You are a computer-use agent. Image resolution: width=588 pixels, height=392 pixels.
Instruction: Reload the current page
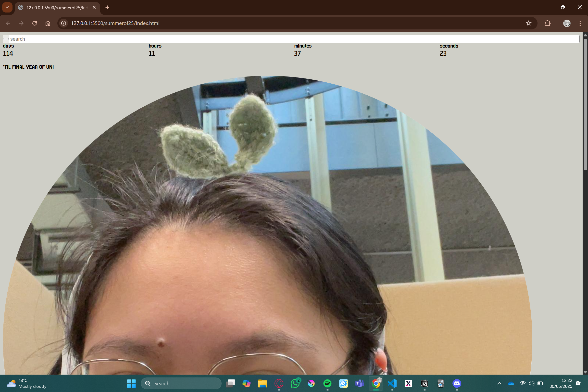35,23
